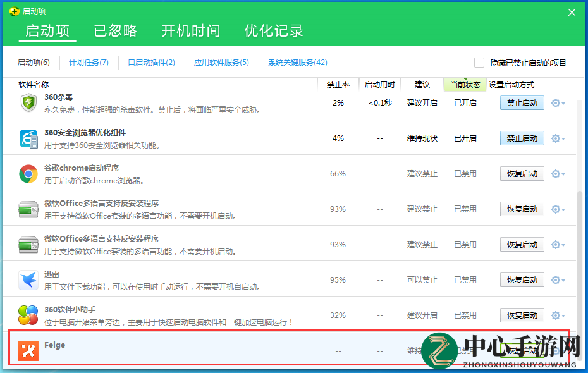
Task: Sort by 当前状态 column header
Action: click(465, 85)
